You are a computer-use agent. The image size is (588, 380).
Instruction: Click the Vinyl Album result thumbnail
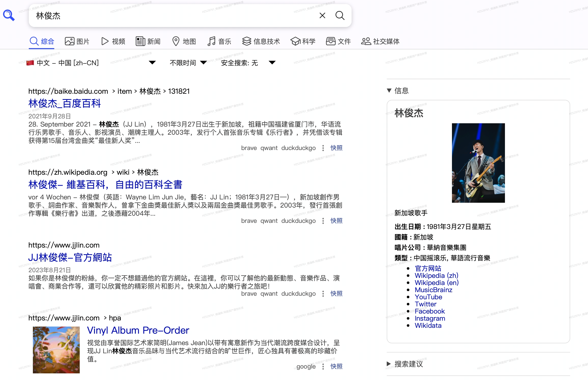[x=56, y=350]
